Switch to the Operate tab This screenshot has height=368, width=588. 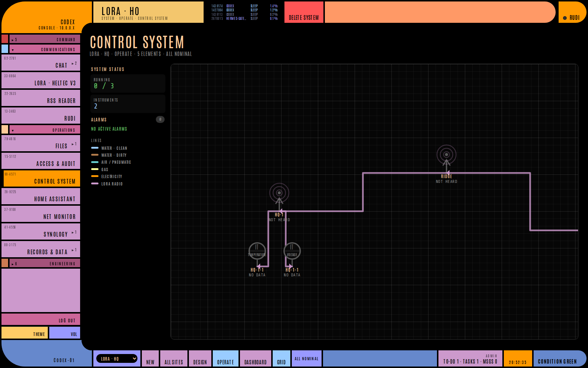click(x=226, y=358)
